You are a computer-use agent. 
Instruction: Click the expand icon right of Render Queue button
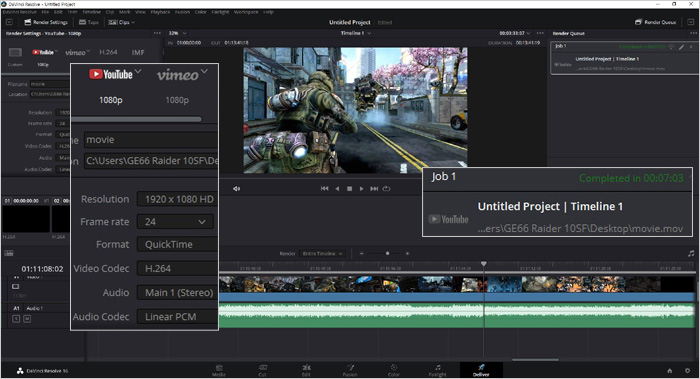[x=692, y=22]
